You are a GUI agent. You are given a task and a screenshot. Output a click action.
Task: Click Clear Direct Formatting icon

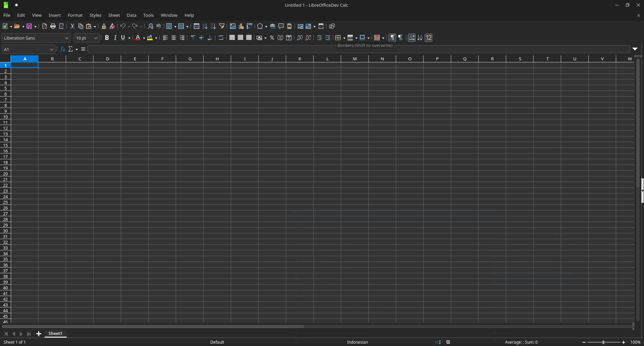pos(112,26)
